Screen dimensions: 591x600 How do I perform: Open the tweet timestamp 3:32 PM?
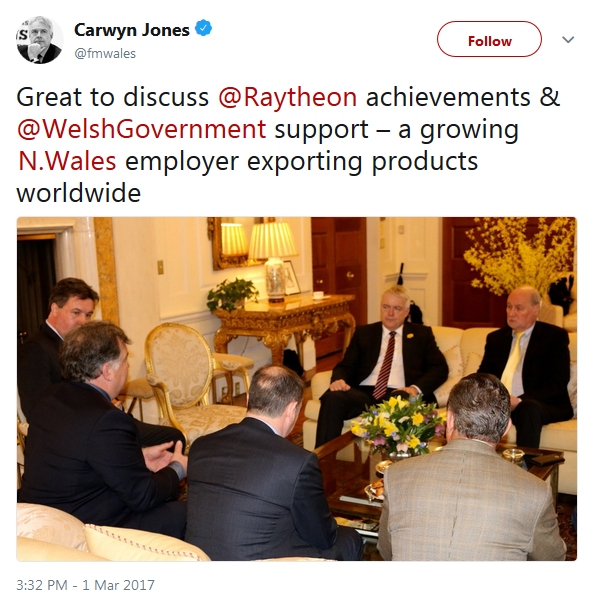point(42,585)
